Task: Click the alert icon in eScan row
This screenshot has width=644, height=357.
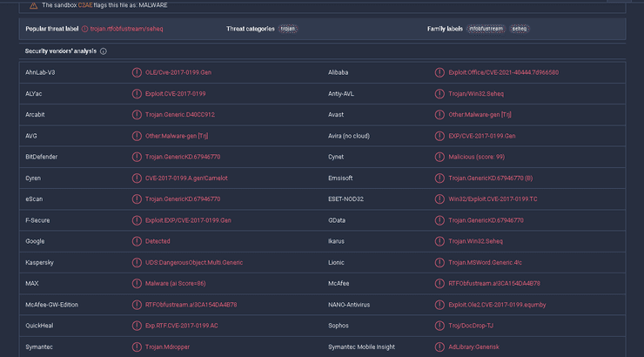Action: point(137,199)
